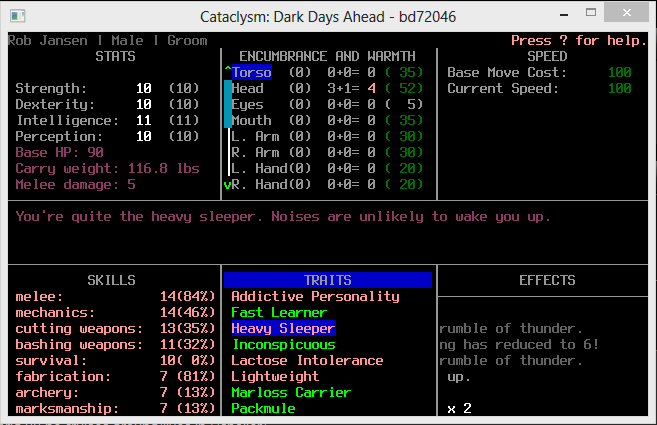Click the R. Hand body part label

click(259, 184)
